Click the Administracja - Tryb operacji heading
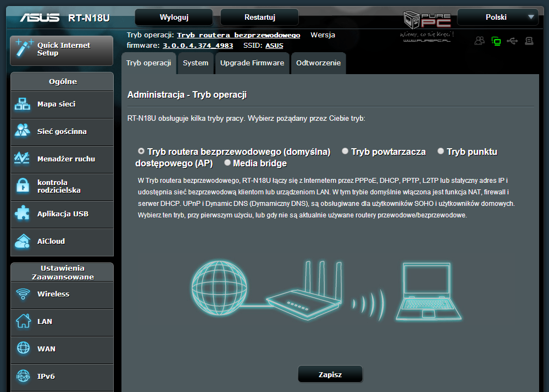 pos(187,95)
